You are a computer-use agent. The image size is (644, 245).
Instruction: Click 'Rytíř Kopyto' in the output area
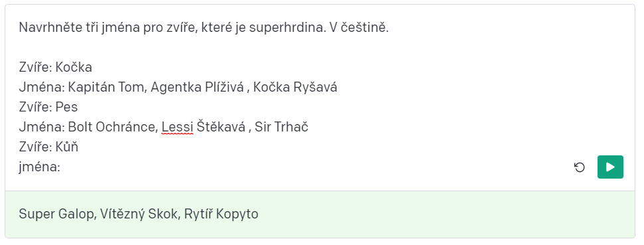221,214
